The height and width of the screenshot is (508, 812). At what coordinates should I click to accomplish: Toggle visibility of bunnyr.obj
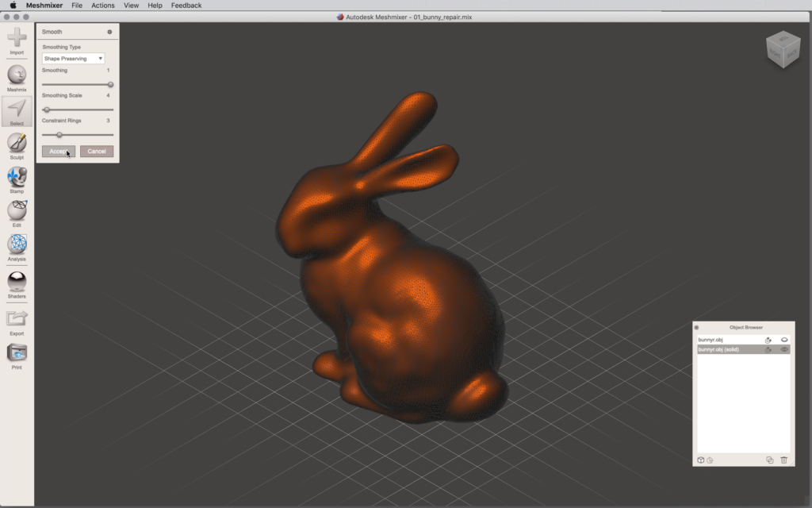(x=784, y=340)
